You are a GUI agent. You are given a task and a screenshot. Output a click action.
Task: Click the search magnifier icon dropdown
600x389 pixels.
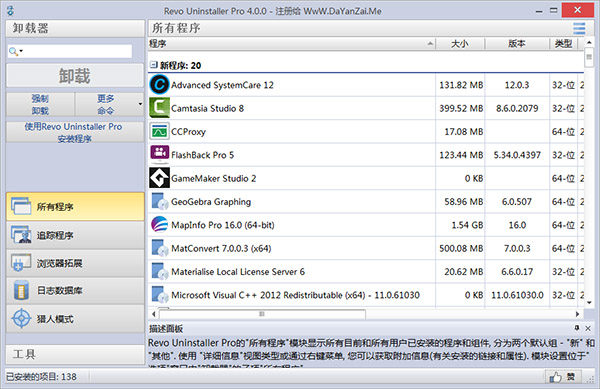[15, 51]
